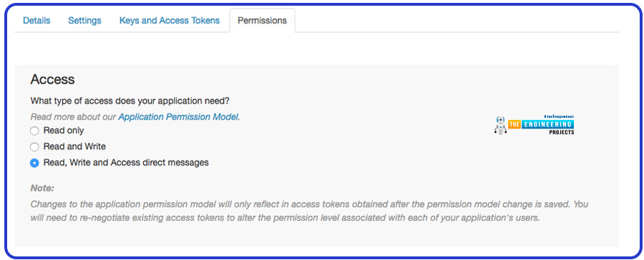The height and width of the screenshot is (260, 644).
Task: Open the Application Permission Model link
Action: 178,117
